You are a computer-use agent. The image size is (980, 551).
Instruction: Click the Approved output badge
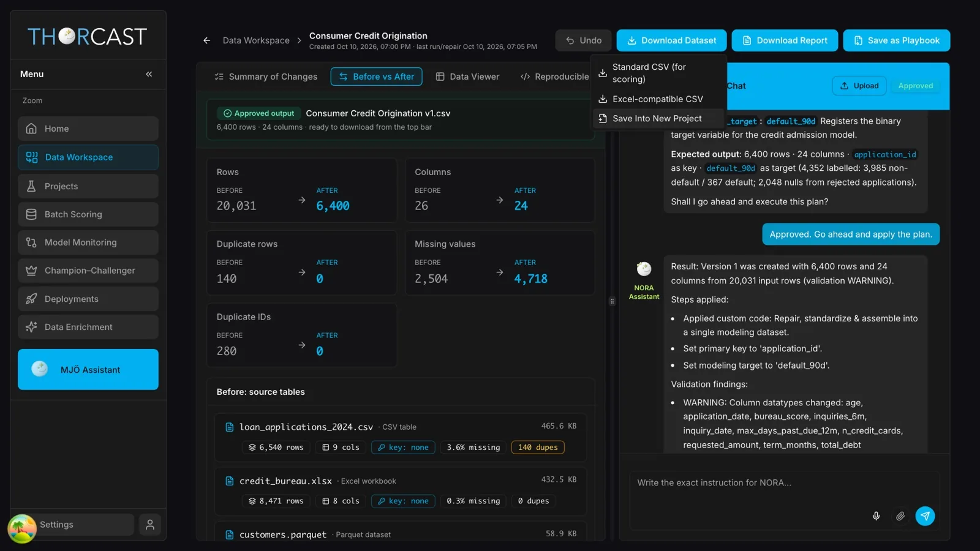[258, 113]
